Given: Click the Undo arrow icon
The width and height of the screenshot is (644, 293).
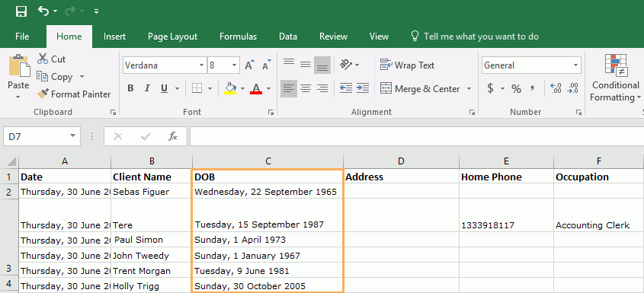Looking at the screenshot, I should tap(43, 11).
